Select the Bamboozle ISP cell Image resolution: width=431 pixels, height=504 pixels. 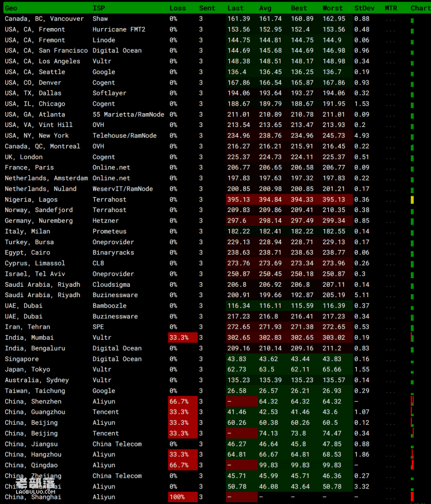[110, 306]
